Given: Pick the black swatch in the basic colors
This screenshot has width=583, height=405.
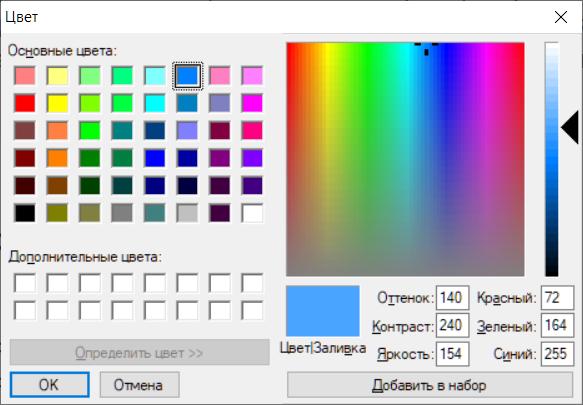Looking at the screenshot, I should coord(25,213).
